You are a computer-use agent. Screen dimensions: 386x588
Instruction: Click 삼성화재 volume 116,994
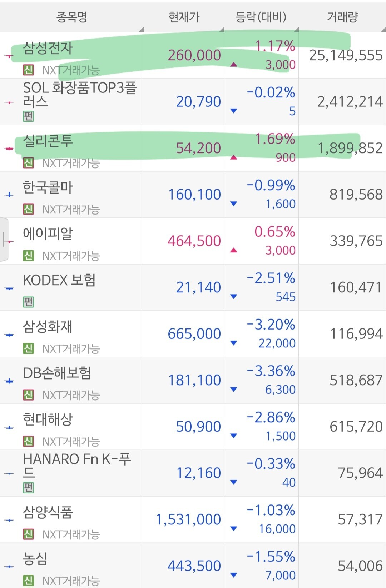click(356, 334)
